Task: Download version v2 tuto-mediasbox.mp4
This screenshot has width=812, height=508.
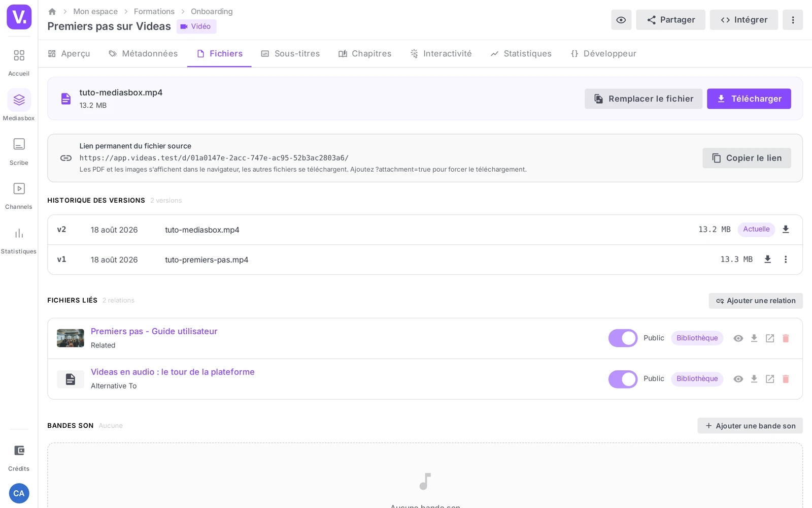Action: (786, 229)
